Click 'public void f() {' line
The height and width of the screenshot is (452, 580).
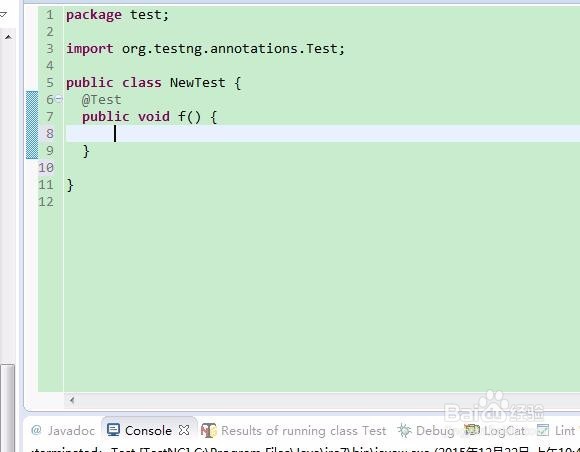pyautogui.click(x=149, y=117)
